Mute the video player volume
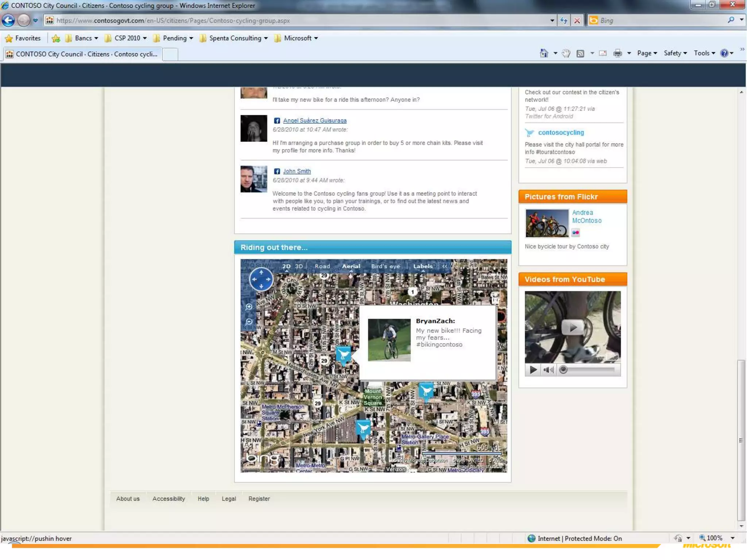 pos(548,370)
